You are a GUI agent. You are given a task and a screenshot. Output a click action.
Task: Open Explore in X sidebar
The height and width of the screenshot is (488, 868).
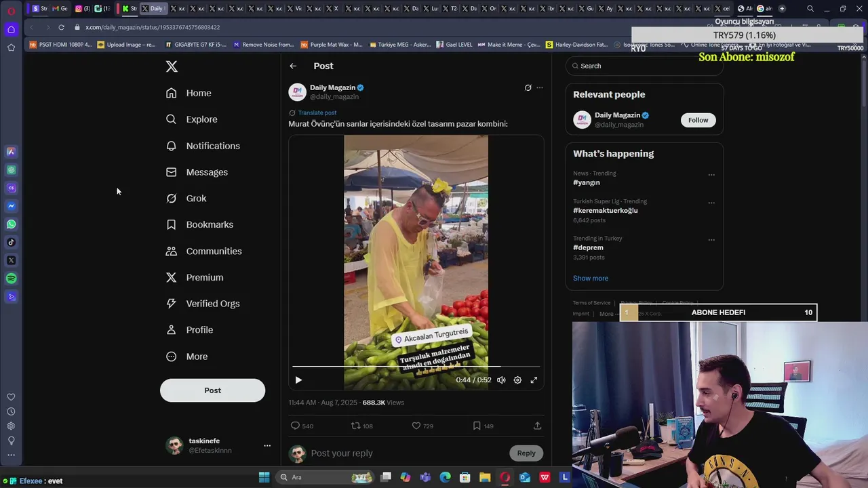point(192,119)
